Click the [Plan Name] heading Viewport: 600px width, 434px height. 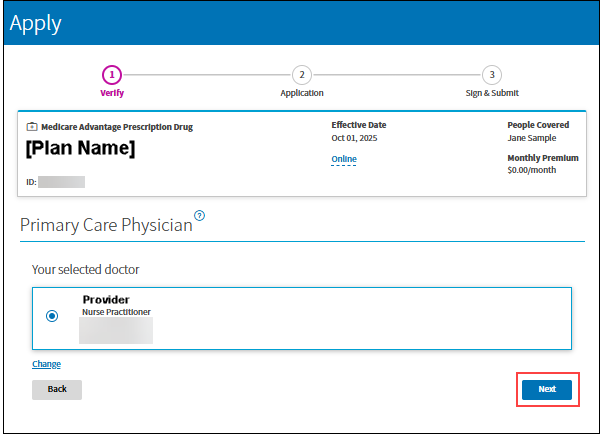(80, 148)
